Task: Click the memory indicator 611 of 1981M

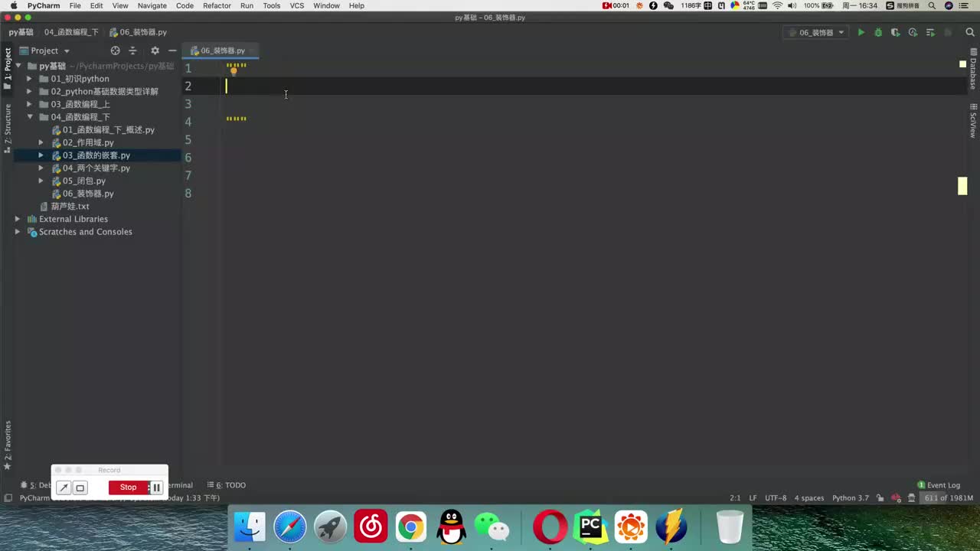Action: (x=948, y=498)
